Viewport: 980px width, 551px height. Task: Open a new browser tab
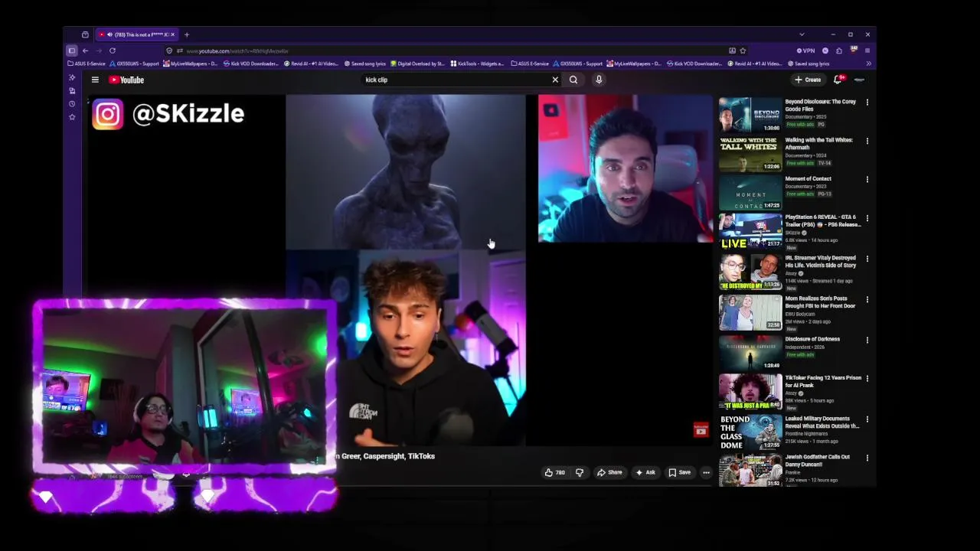[186, 34]
